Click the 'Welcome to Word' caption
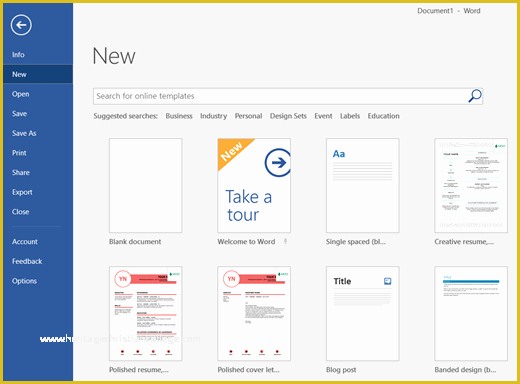The height and width of the screenshot is (384, 520). click(x=246, y=242)
